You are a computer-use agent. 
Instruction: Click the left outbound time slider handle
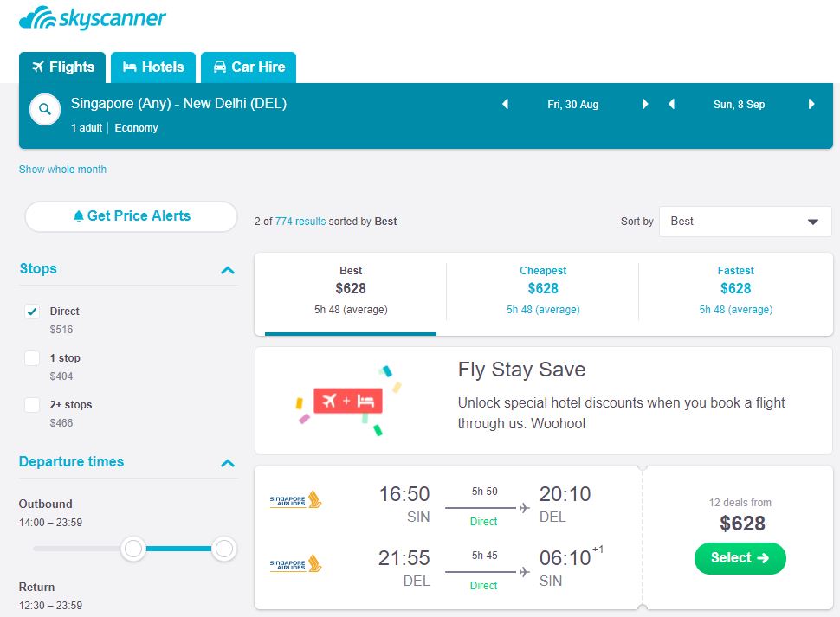[132, 549]
